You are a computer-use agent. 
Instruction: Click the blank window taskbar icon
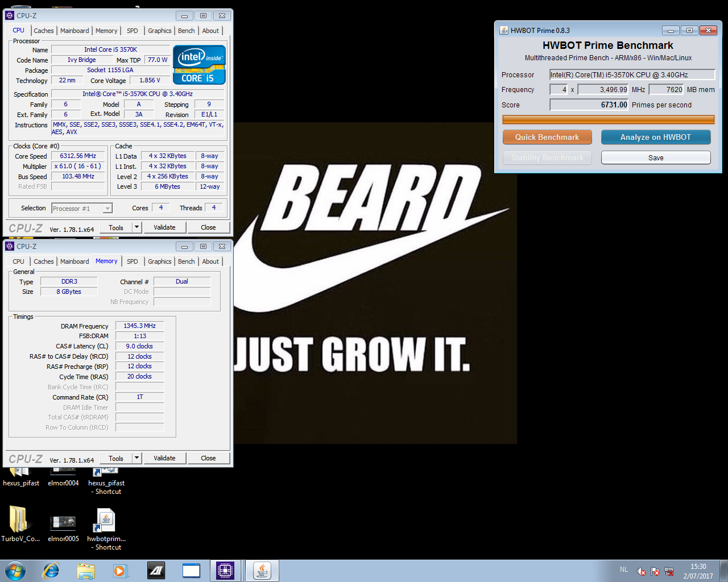pyautogui.click(x=191, y=571)
